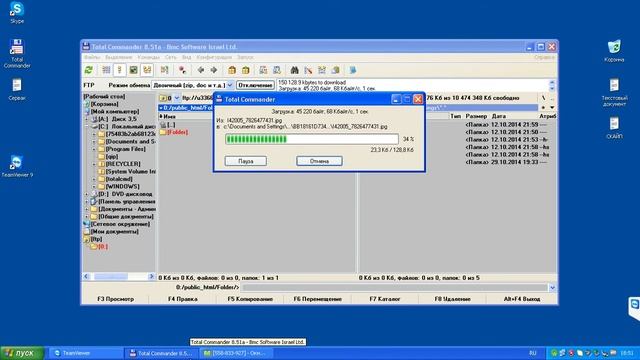Screen dimensions: 640x360
Task: Click Alt+F4 Выход button
Action: [522, 299]
